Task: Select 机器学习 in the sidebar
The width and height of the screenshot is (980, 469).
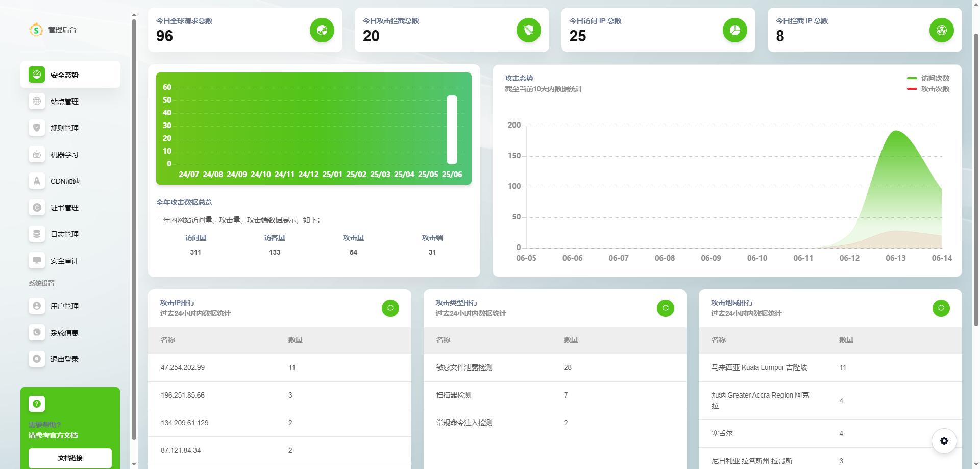Action: tap(64, 155)
